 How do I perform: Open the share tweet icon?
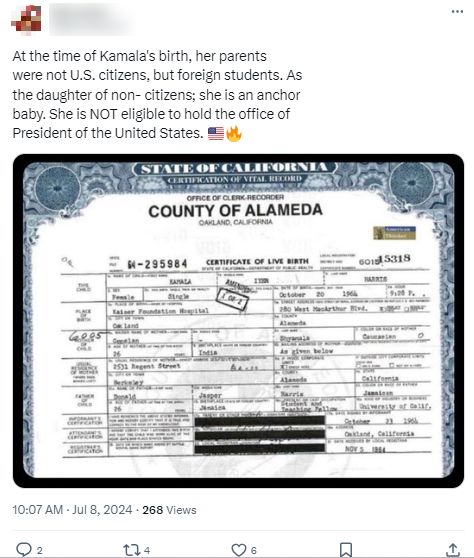click(453, 550)
